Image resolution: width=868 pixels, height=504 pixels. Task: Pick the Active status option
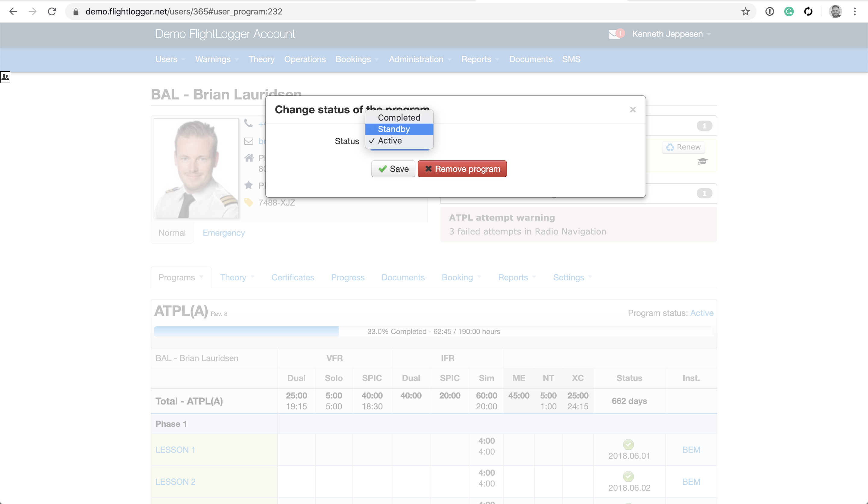(x=399, y=140)
